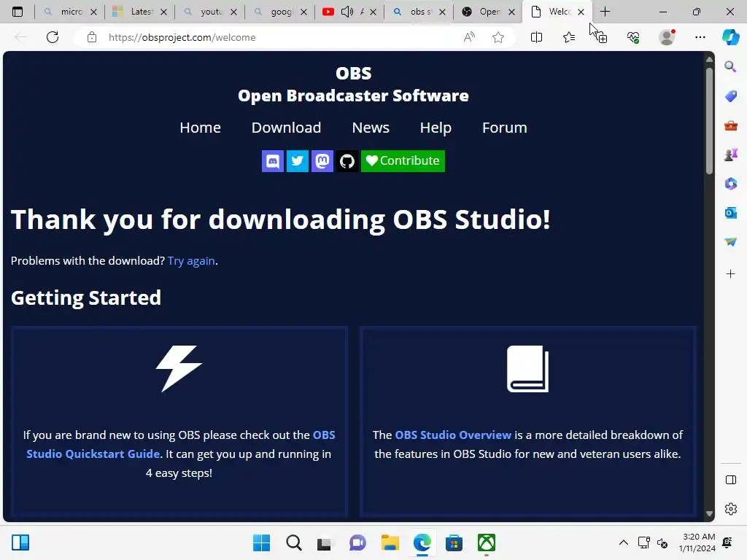Open the Xbox app from the taskbar
The height and width of the screenshot is (560, 747).
[x=487, y=542]
